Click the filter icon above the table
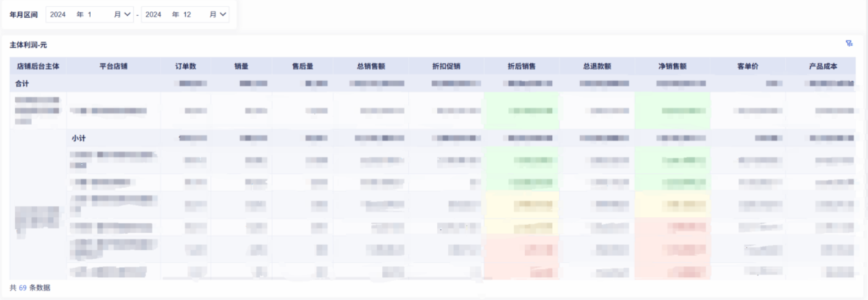The width and height of the screenshot is (868, 300). [x=849, y=43]
